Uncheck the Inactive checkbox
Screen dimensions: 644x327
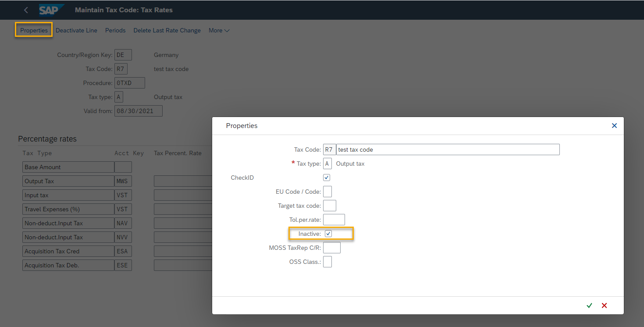[328, 234]
